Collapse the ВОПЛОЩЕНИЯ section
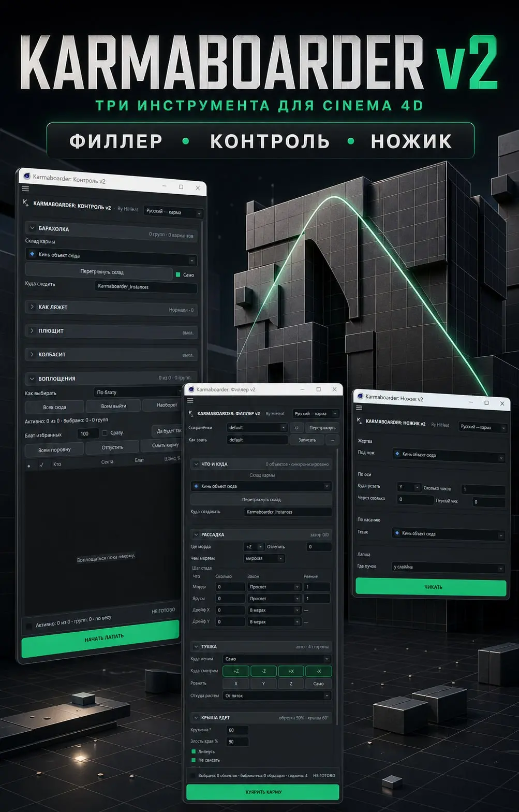519x812 pixels. (32, 379)
